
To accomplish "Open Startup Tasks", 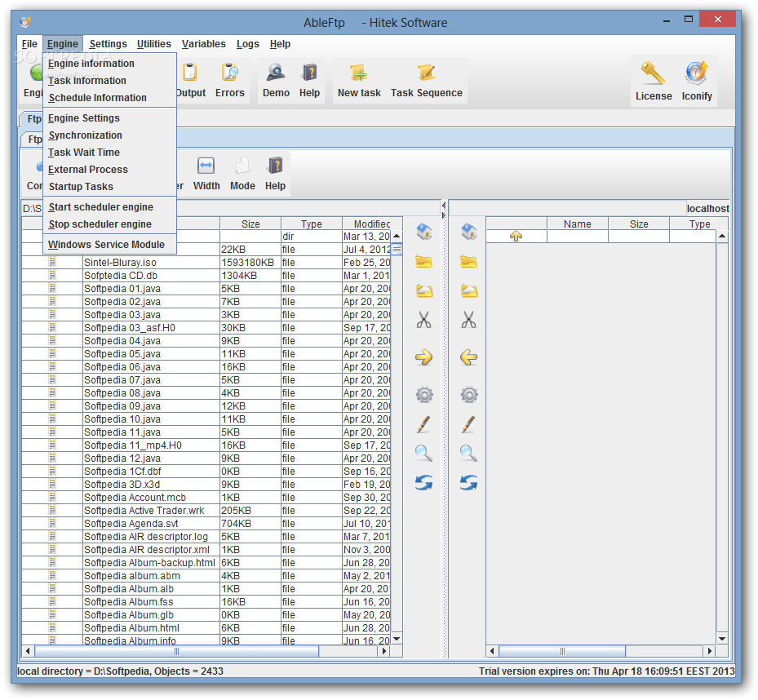I will point(109,187).
